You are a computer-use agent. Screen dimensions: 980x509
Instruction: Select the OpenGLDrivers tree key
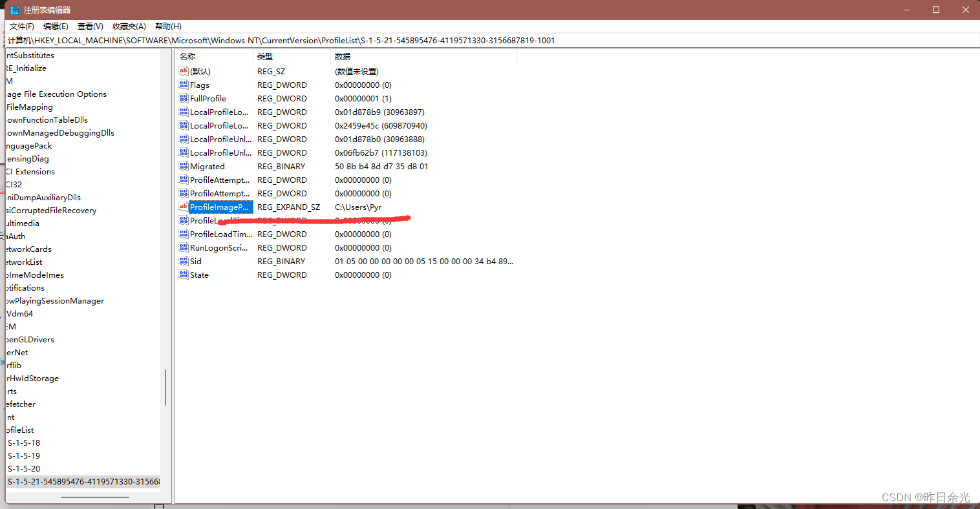30,340
